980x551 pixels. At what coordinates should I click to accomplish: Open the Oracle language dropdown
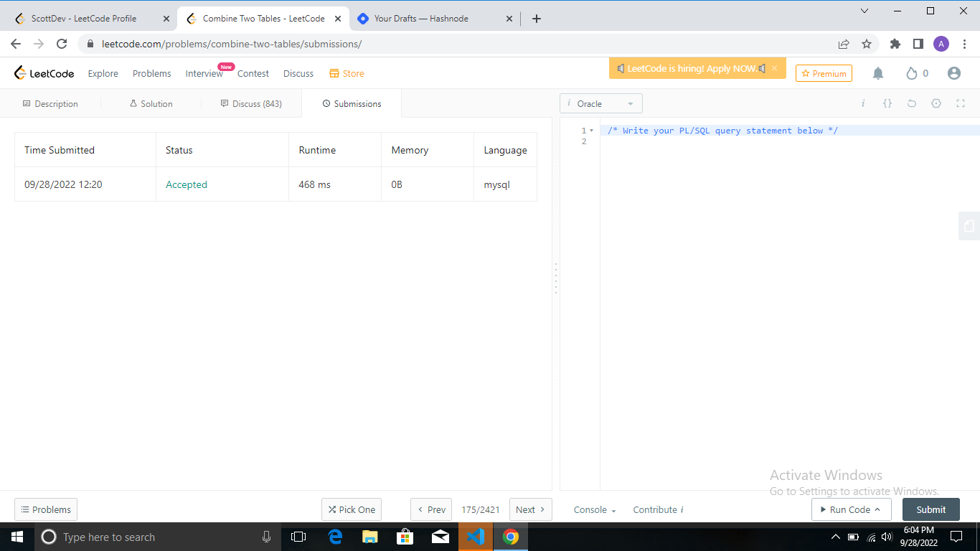click(601, 103)
